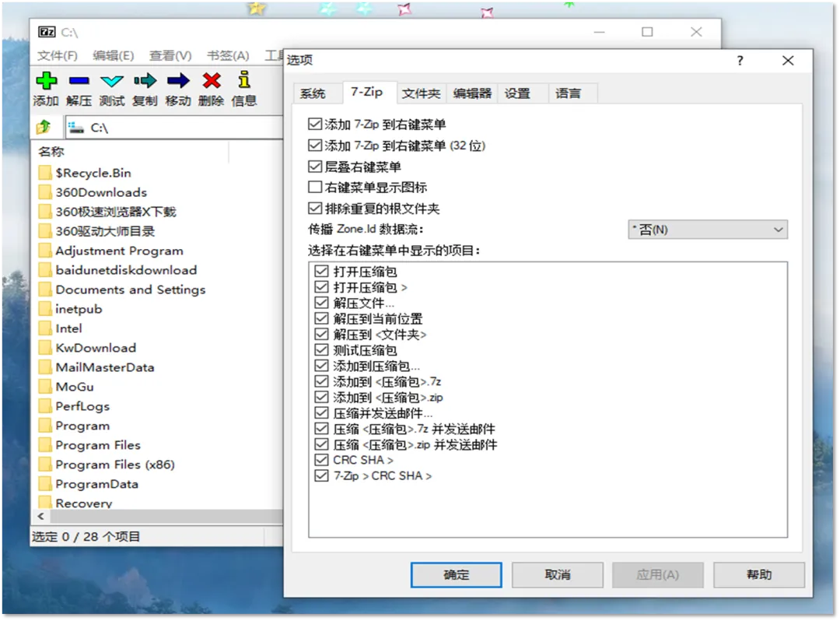The width and height of the screenshot is (840, 621).
Task: Uncheck 排除重复的根文件夹 option
Action: [315, 208]
